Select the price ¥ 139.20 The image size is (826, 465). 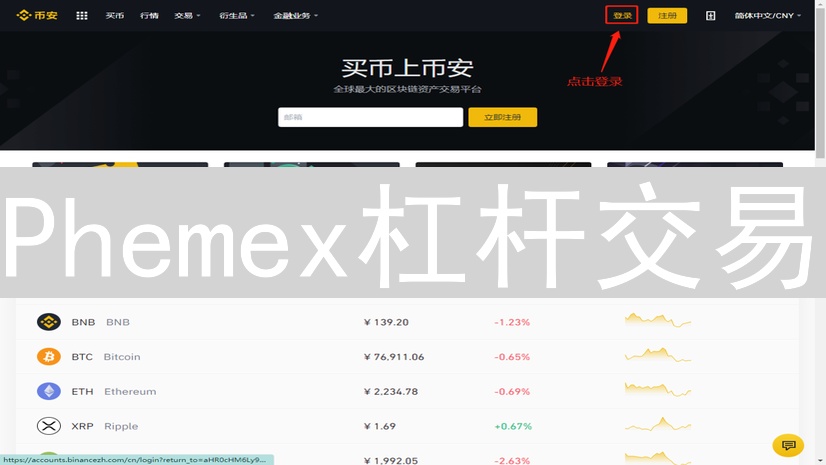point(386,322)
